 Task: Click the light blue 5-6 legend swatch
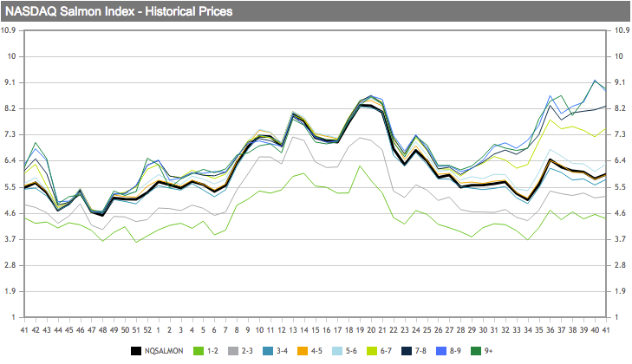(337, 351)
